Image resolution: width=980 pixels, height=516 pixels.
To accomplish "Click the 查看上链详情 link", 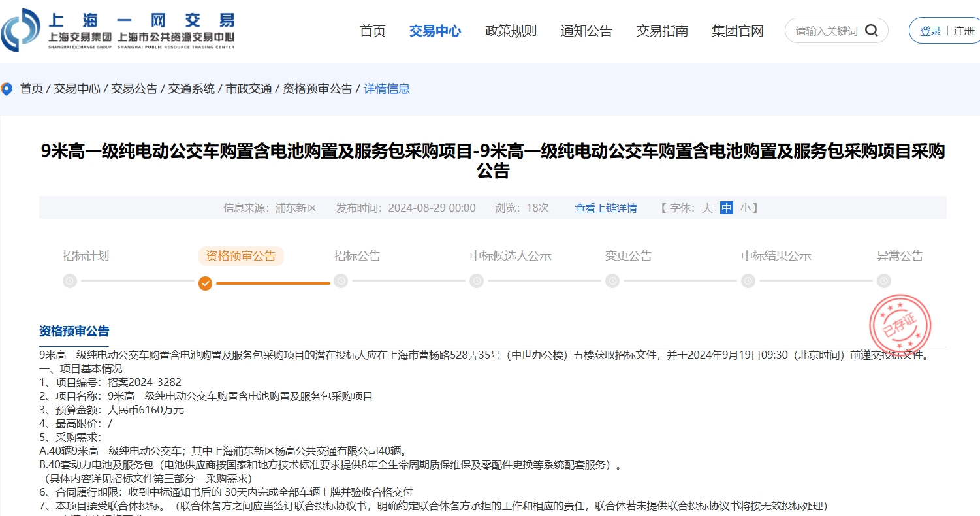I will click(605, 208).
